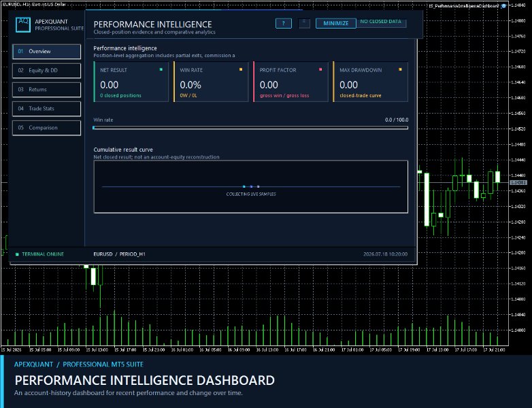532x408 pixels.
Task: Select the Profit Factor card
Action: 290,82
